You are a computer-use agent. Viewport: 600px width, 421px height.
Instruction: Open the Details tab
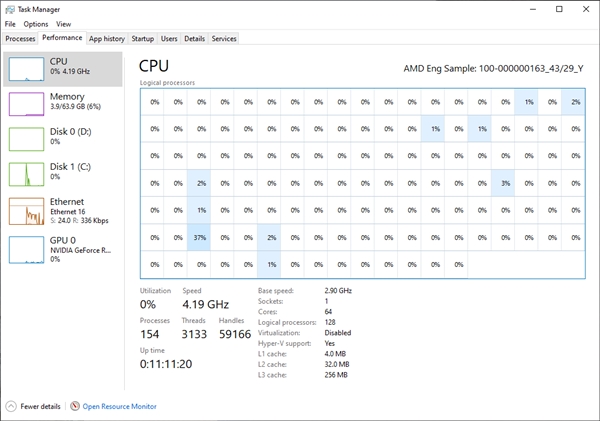click(x=194, y=39)
